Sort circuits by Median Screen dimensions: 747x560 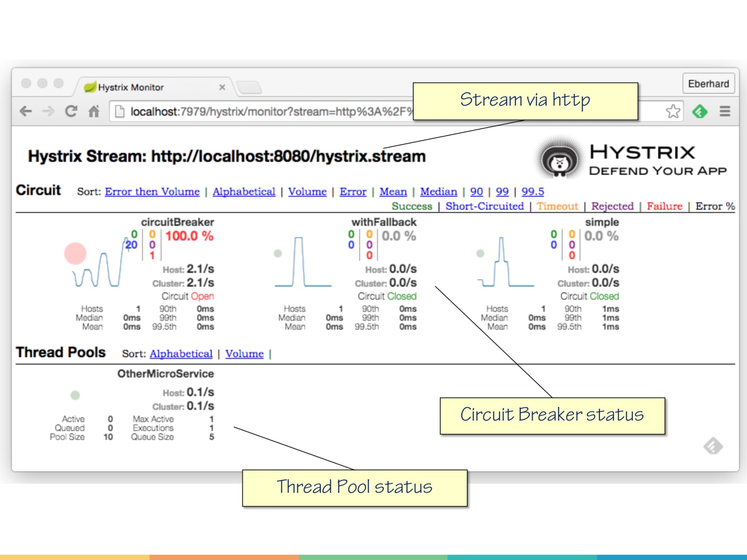pyautogui.click(x=438, y=191)
